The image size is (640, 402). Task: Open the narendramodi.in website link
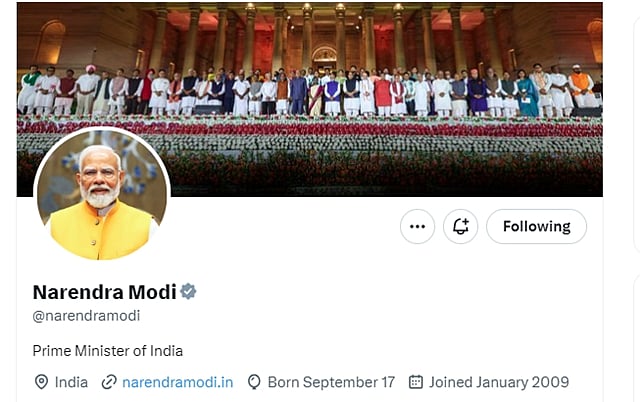[177, 382]
